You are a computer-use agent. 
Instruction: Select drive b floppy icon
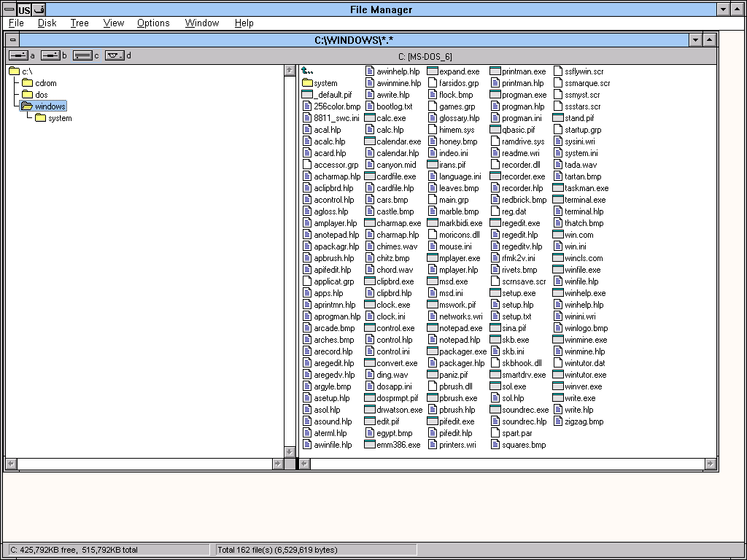click(x=50, y=55)
